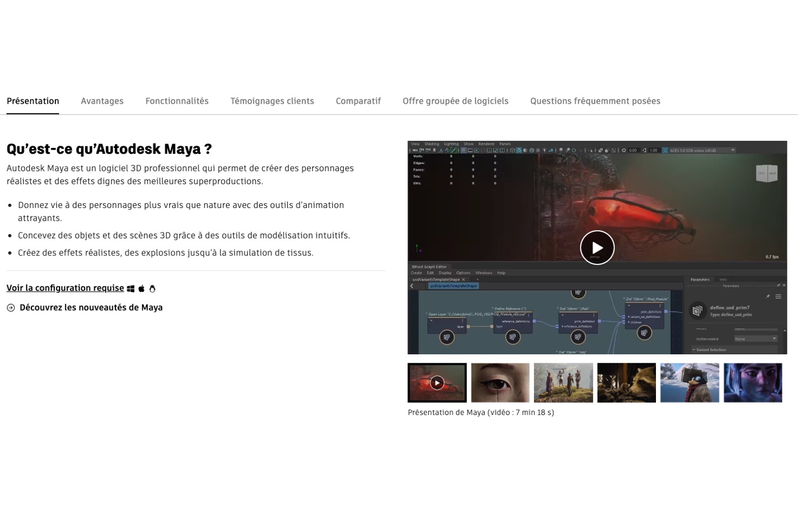This screenshot has width=798, height=532.
Task: View the Offre groupée de logiciels tab
Action: [455, 101]
